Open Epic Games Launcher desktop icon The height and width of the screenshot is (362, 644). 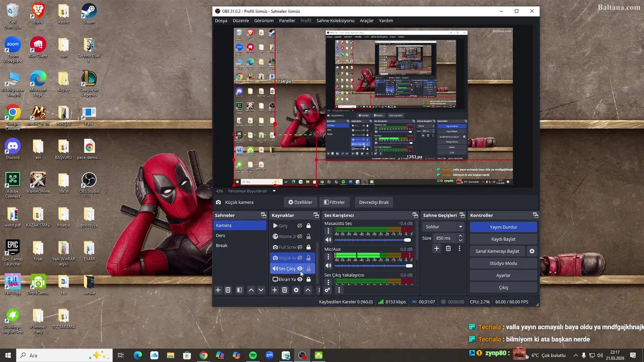[13, 253]
